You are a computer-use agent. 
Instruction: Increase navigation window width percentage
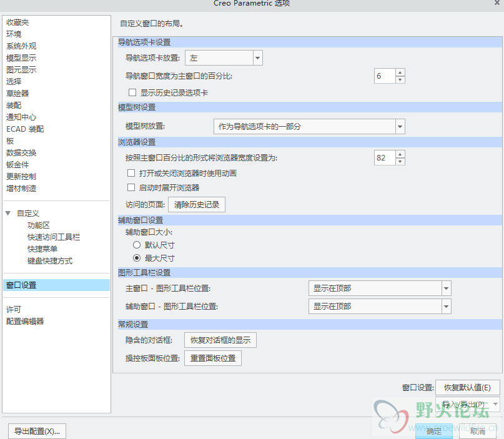point(400,72)
